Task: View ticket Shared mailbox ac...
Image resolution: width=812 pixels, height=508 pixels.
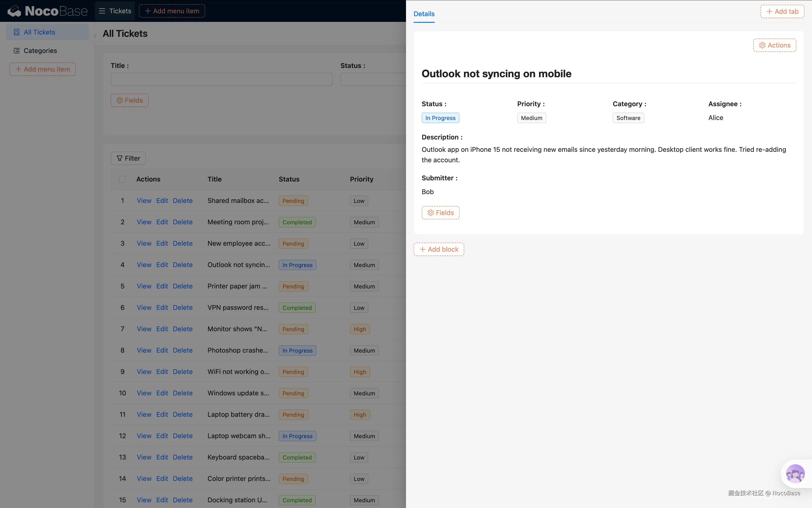Action: pyautogui.click(x=144, y=201)
